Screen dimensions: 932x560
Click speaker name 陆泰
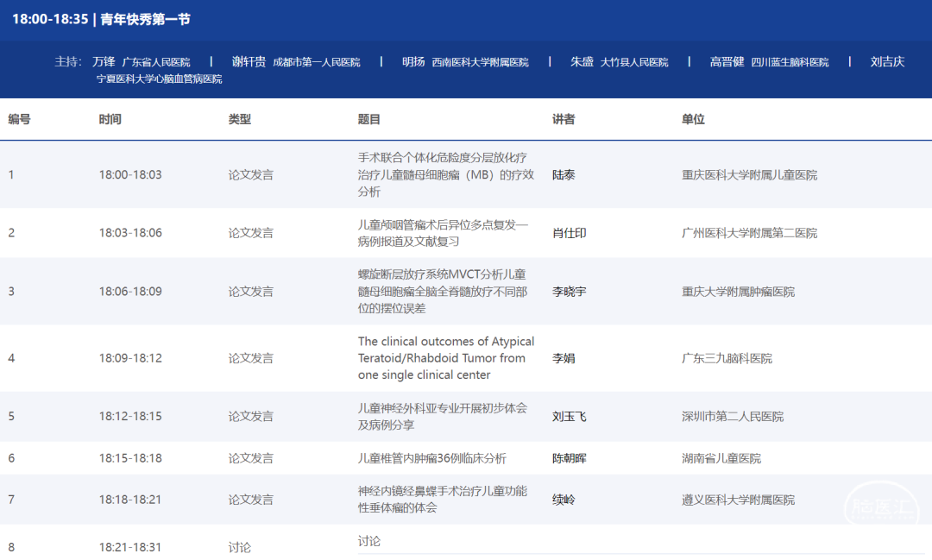[x=564, y=174]
